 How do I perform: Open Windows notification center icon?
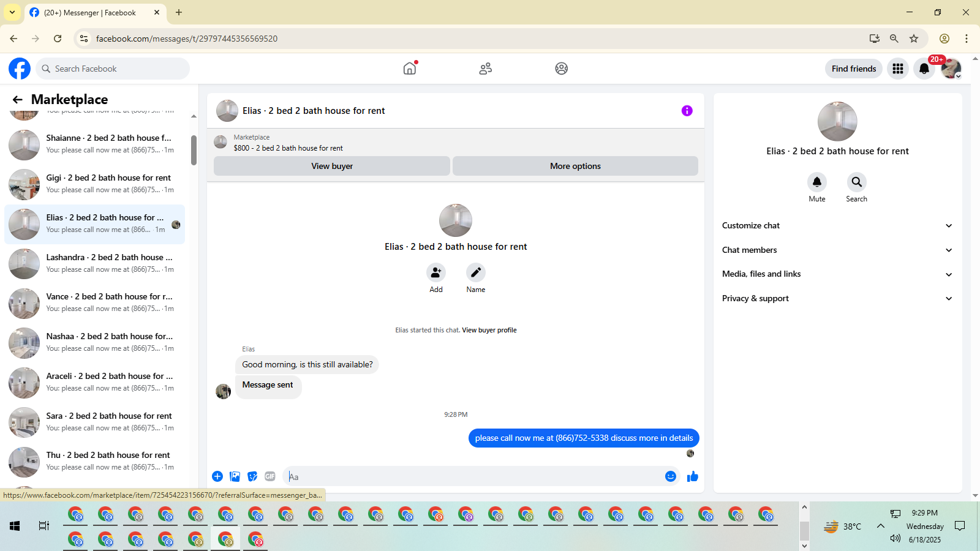click(x=960, y=526)
